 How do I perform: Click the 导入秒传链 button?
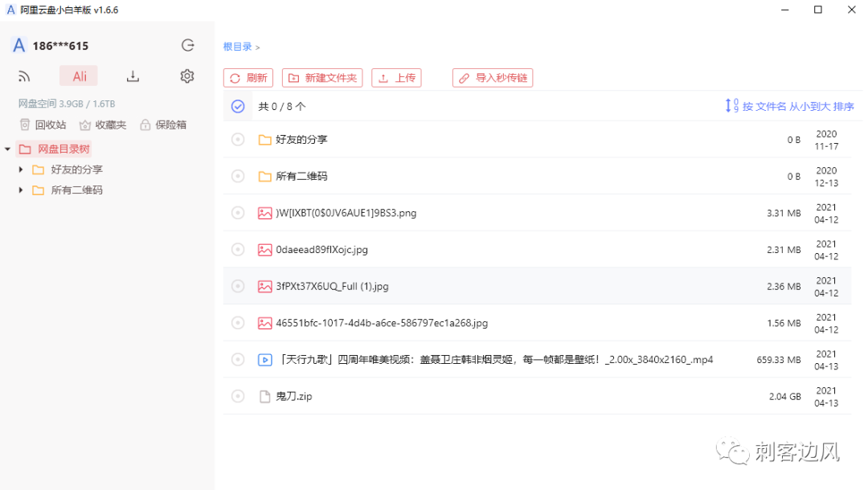(x=493, y=78)
